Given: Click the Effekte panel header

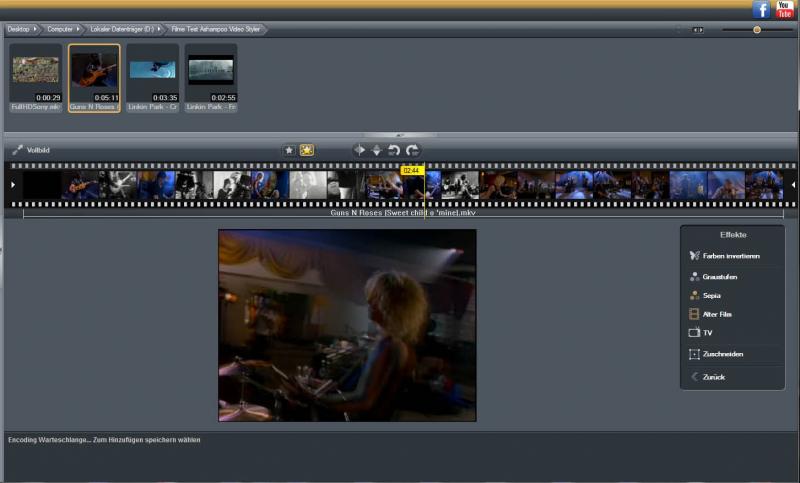Looking at the screenshot, I should click(x=733, y=235).
